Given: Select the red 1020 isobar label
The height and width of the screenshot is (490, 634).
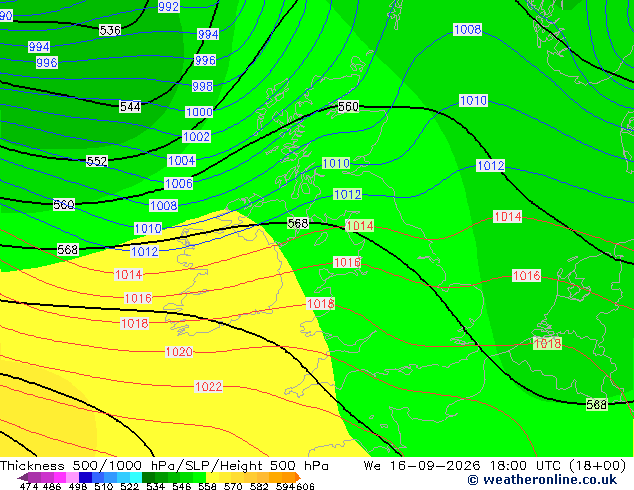Looking at the screenshot, I should tap(179, 351).
